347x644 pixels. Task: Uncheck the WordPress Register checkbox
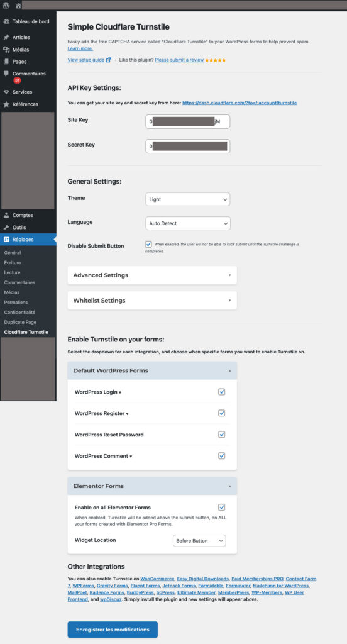(x=222, y=413)
